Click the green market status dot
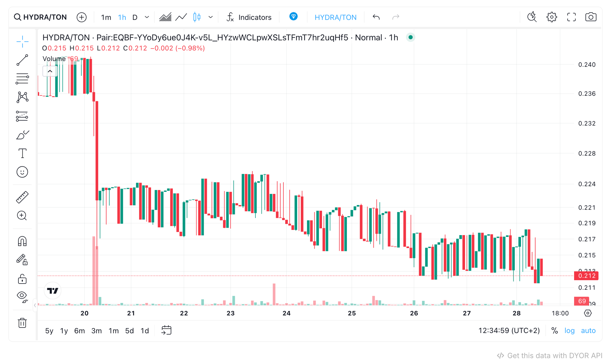This screenshot has width=614, height=364. [x=410, y=37]
